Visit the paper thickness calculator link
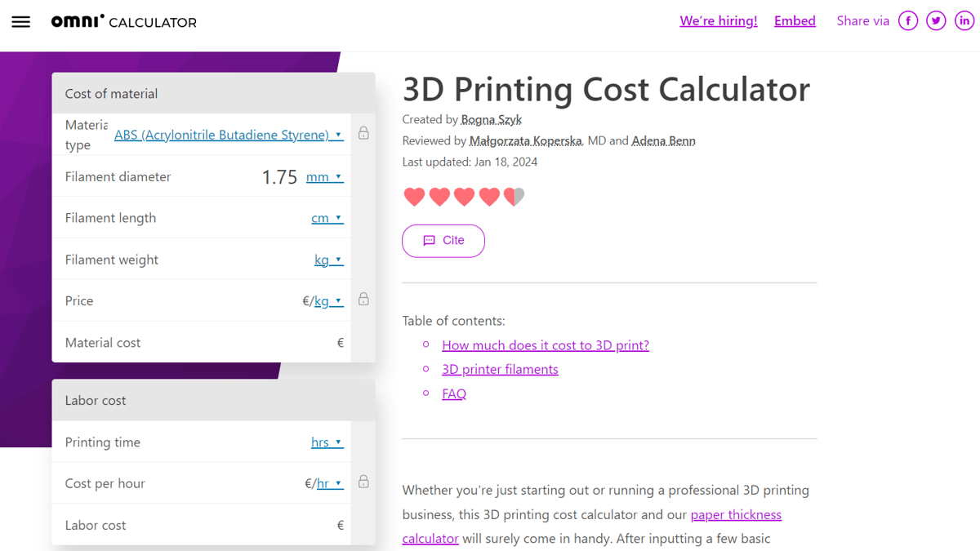 pyautogui.click(x=736, y=514)
